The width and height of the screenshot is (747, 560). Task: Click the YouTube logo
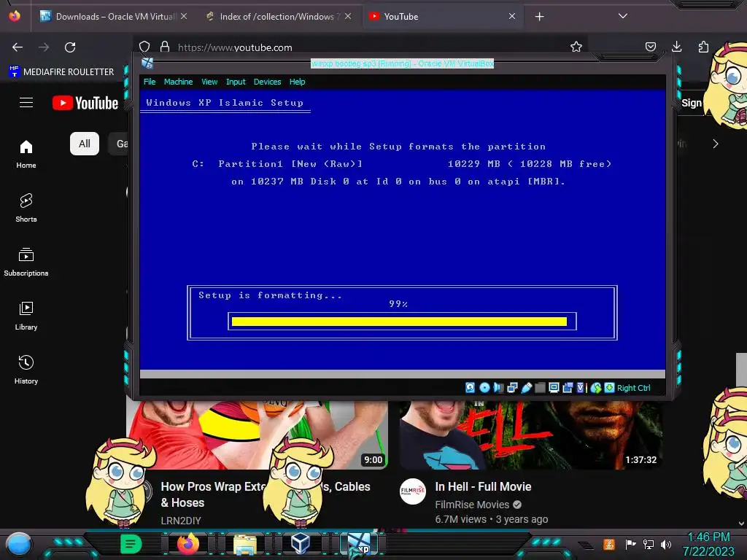85,103
